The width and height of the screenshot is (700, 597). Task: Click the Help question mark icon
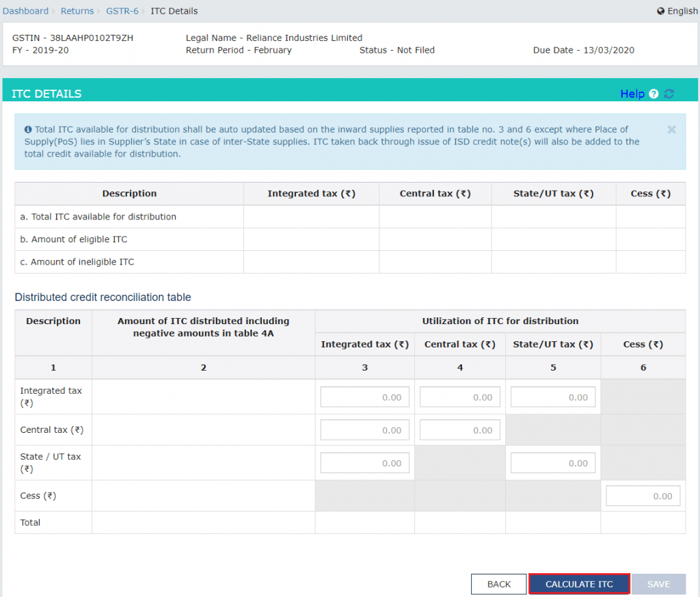click(654, 94)
